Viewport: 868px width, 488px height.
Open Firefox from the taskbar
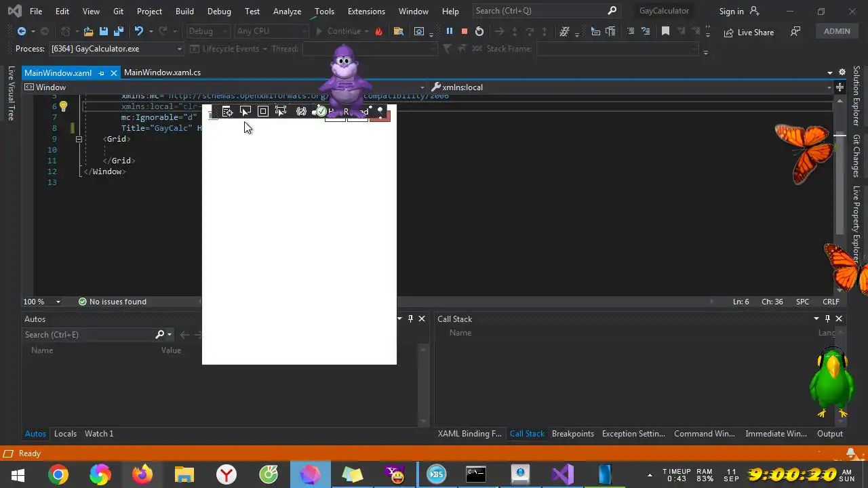[x=142, y=475]
